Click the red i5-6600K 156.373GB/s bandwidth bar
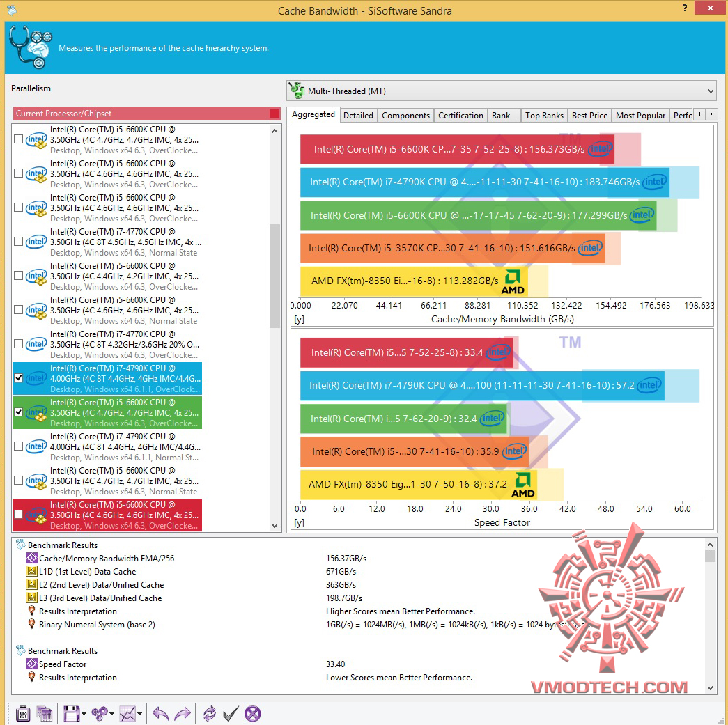Screen dimensions: 728x725 [x=457, y=149]
